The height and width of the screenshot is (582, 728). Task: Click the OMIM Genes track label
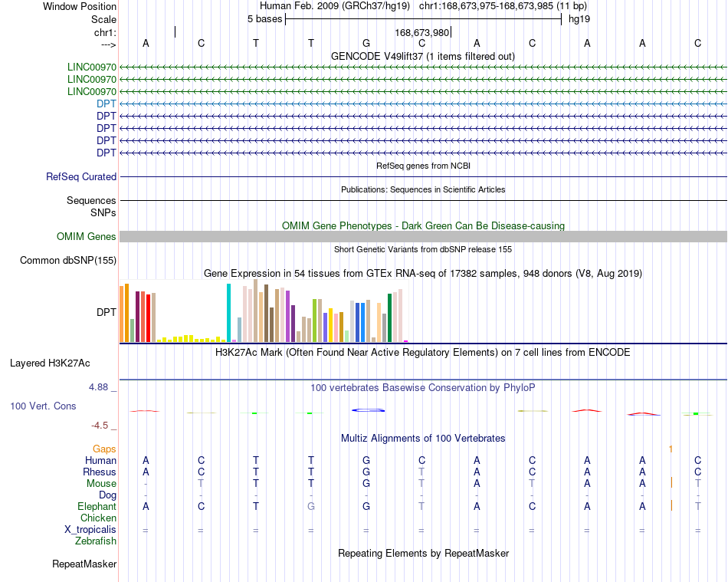point(87,236)
